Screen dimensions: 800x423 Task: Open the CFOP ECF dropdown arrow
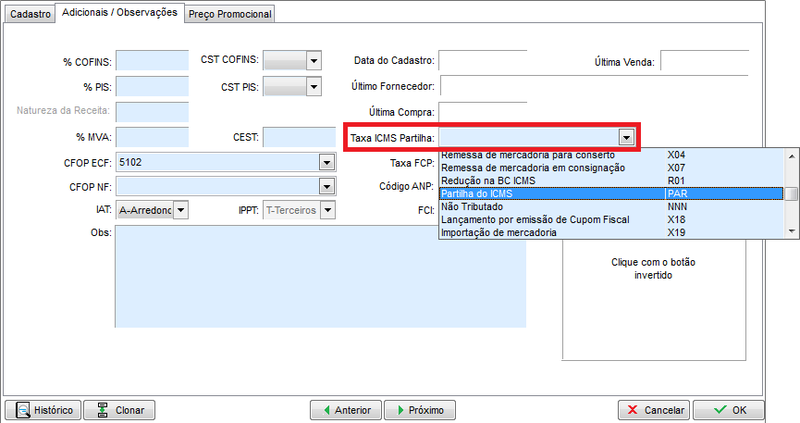tap(325, 161)
